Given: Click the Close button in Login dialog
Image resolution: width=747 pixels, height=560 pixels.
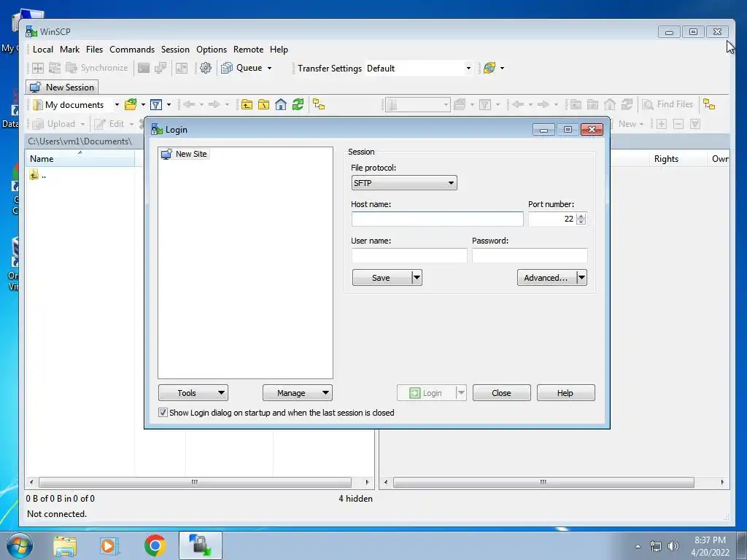Looking at the screenshot, I should point(501,393).
